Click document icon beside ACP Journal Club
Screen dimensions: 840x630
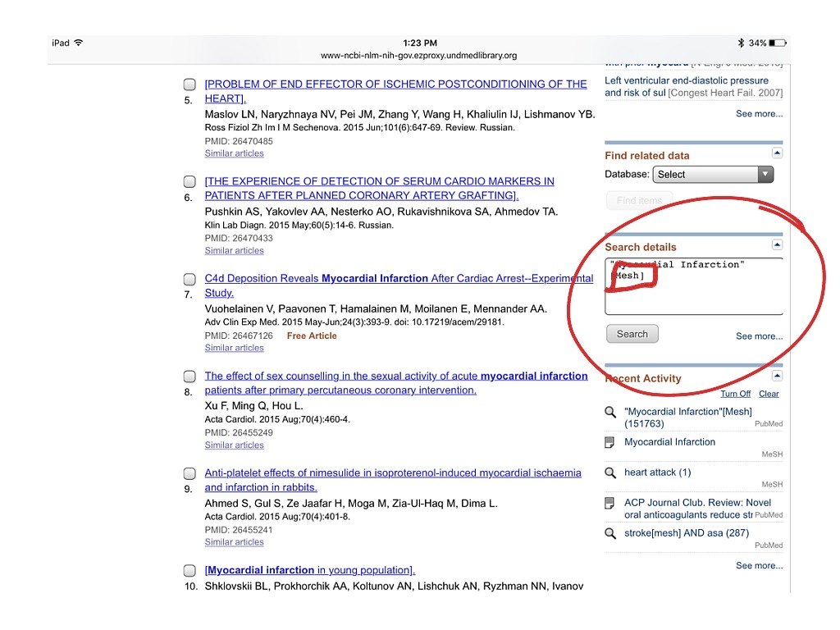click(x=609, y=503)
